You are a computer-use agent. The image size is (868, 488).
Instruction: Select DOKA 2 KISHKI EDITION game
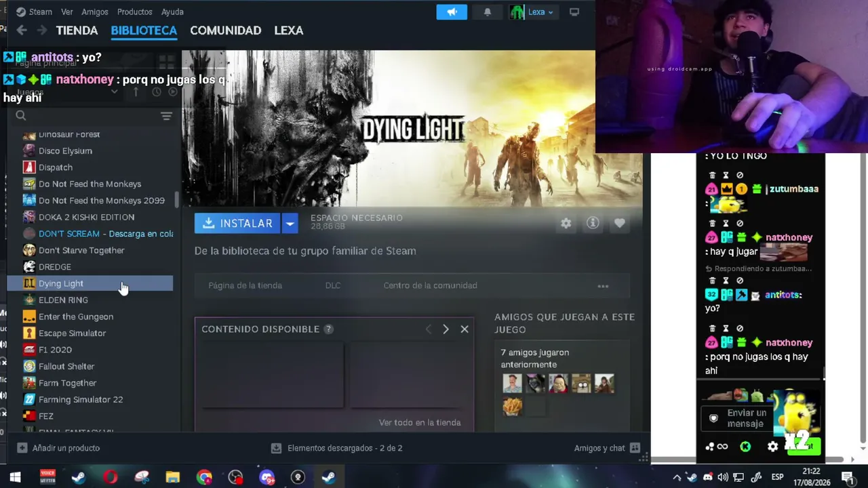[x=90, y=217]
